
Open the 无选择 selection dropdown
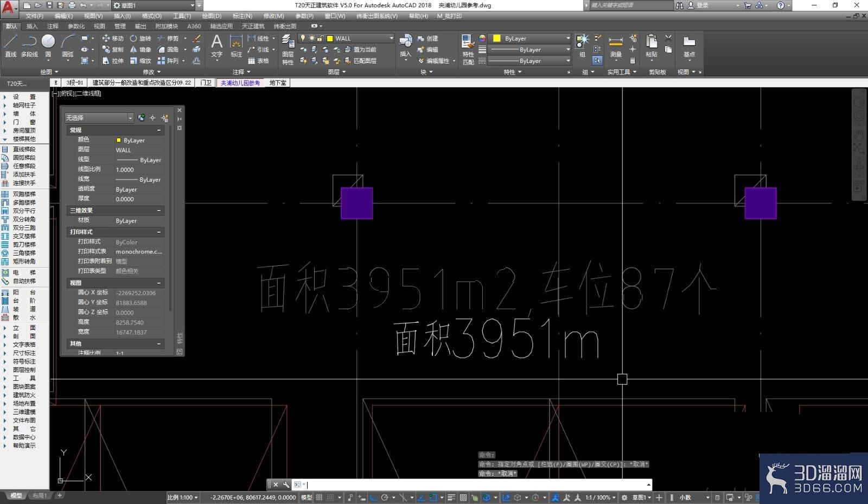99,118
